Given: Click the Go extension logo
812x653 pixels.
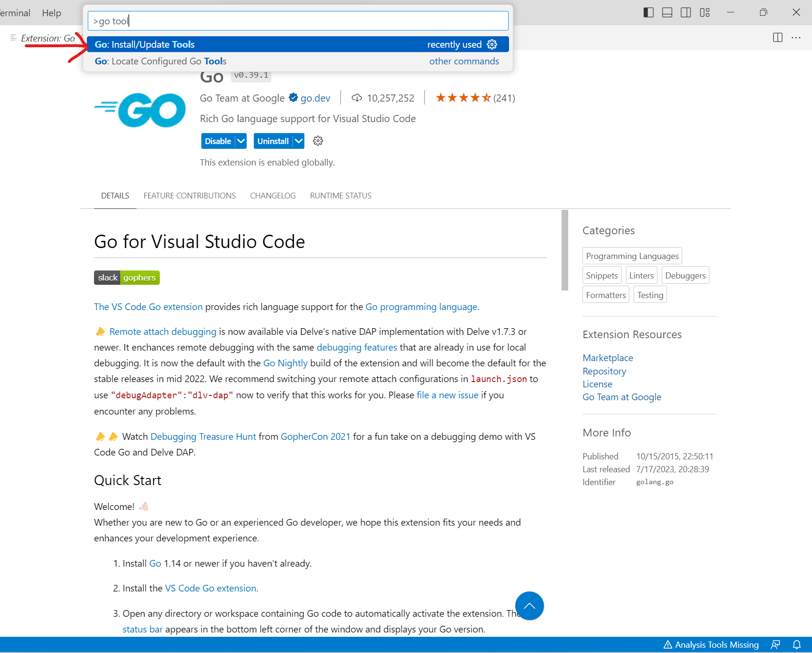Looking at the screenshot, I should 140,110.
